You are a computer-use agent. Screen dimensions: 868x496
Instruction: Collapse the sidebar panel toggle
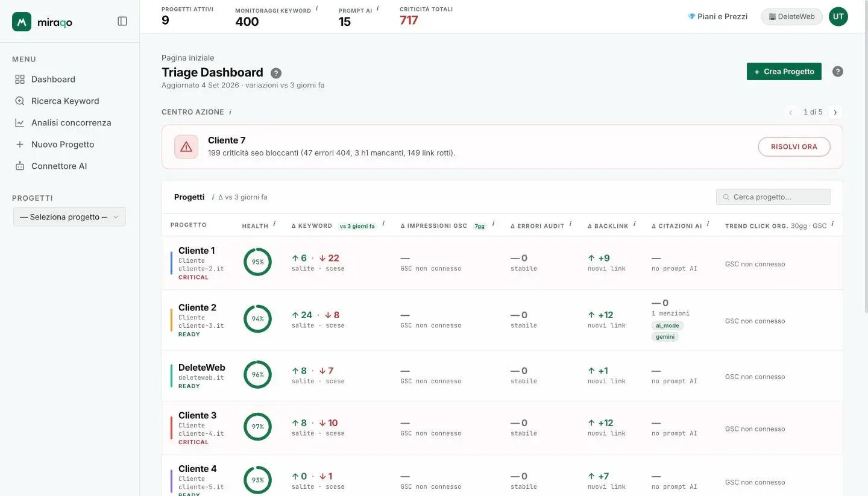point(122,21)
